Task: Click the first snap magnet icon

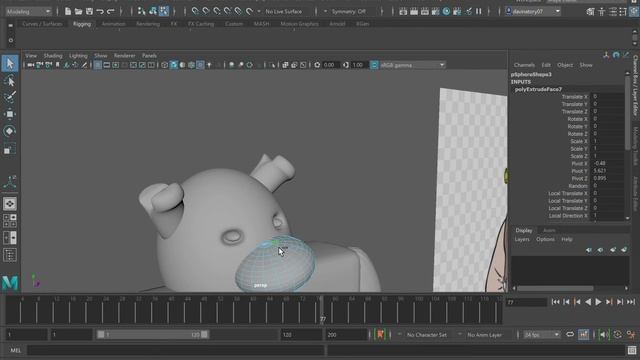Action: [195, 11]
